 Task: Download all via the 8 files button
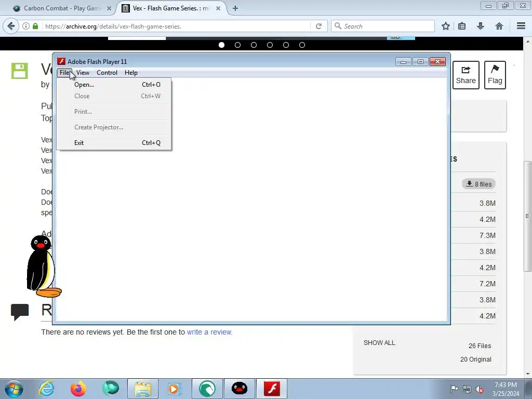point(478,184)
